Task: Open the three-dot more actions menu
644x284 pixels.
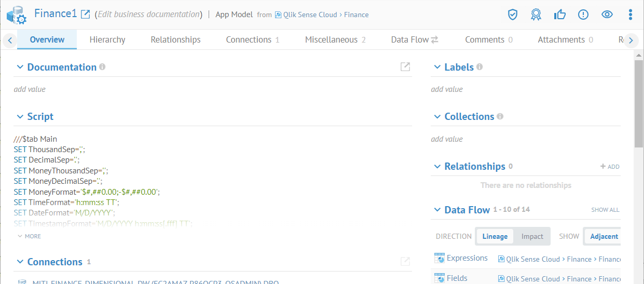Action: [631, 15]
